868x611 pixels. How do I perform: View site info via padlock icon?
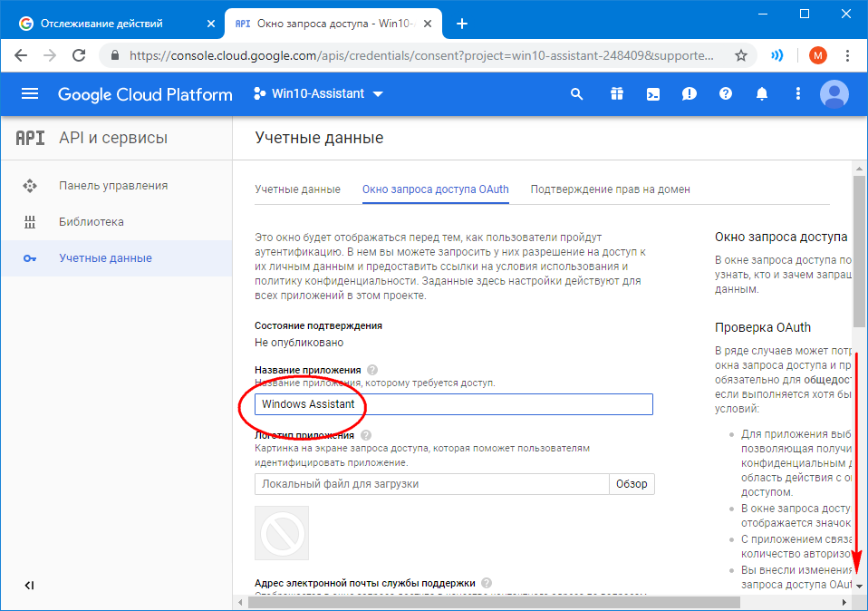pyautogui.click(x=115, y=55)
